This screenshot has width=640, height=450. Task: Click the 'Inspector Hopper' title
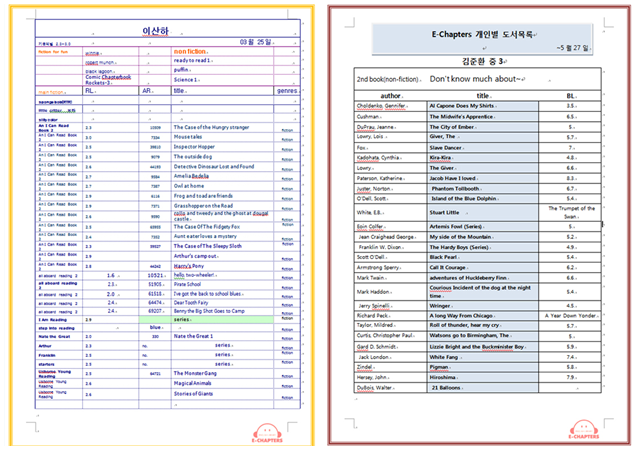tap(194, 147)
